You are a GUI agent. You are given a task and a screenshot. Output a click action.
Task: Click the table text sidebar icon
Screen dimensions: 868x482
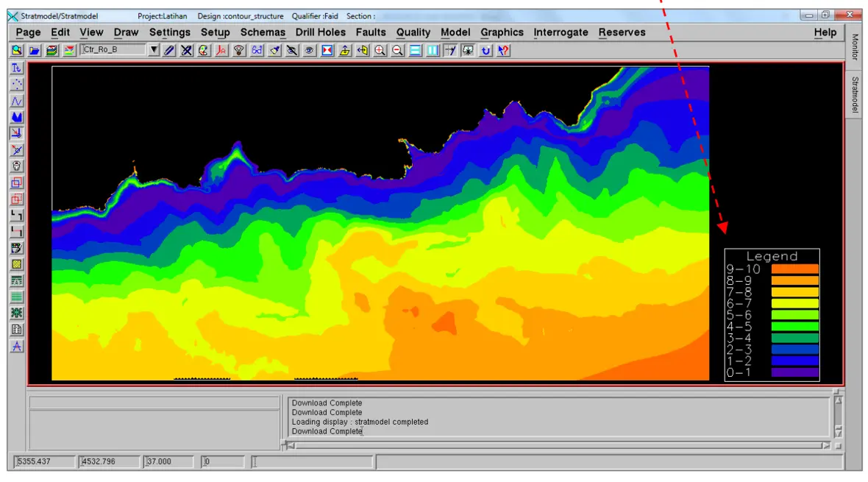[x=17, y=280]
